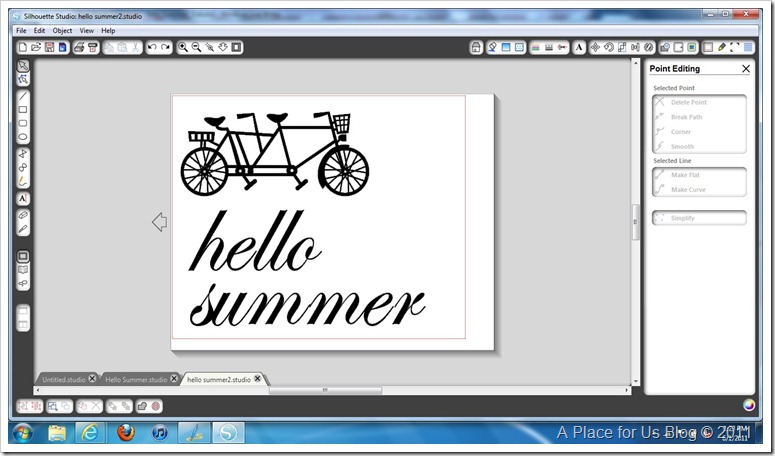
Task: Redo the last action
Action: pyautogui.click(x=166, y=47)
